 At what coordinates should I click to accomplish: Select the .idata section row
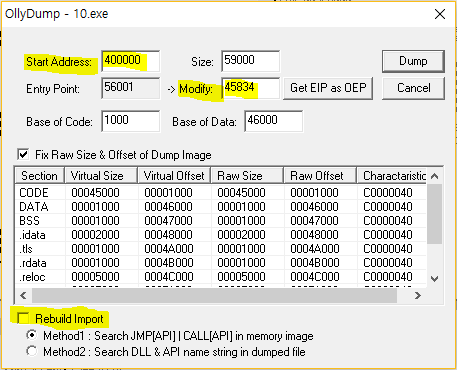point(221,235)
